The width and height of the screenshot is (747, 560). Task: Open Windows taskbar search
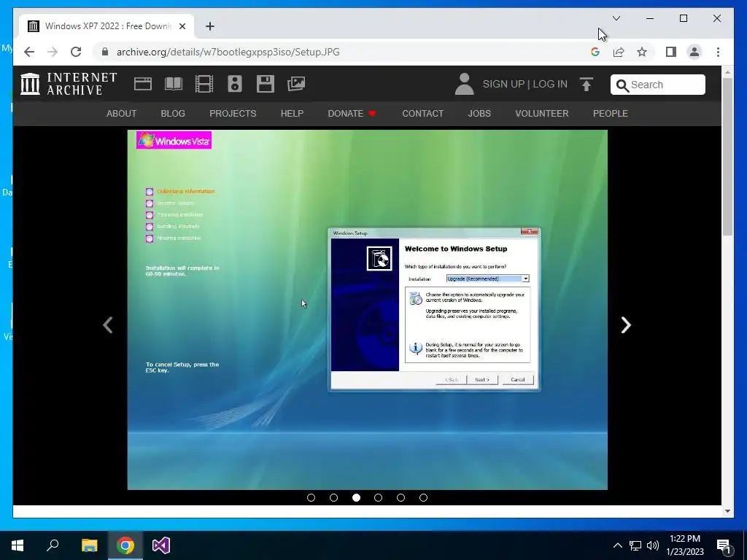point(53,545)
